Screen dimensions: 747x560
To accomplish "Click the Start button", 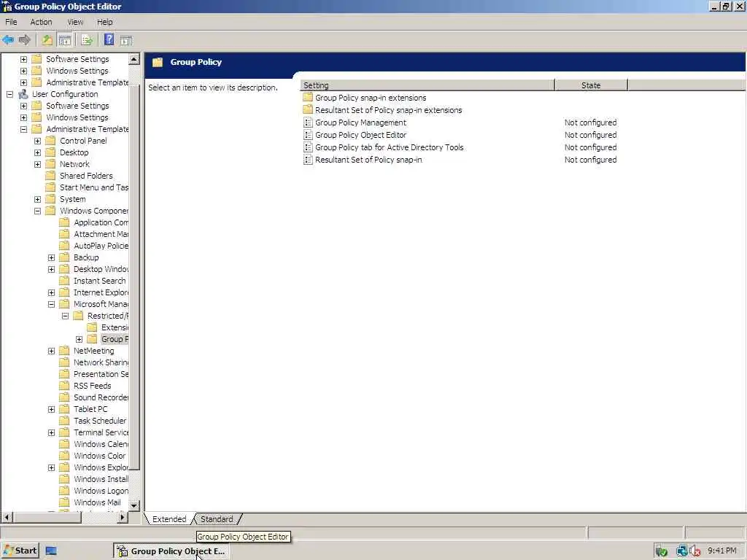I will point(20,551).
